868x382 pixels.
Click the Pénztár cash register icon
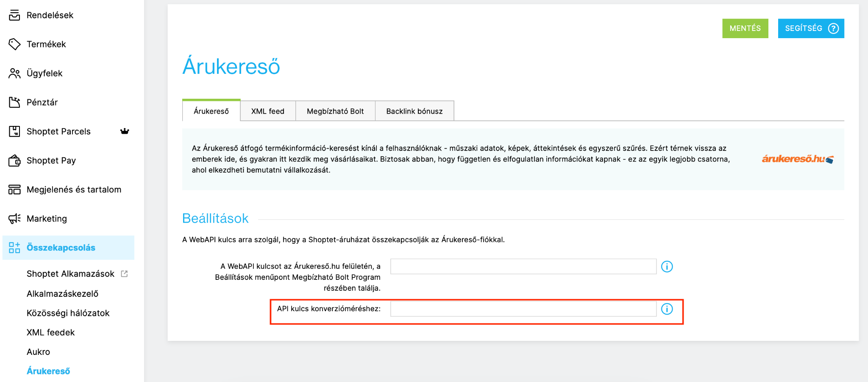(x=14, y=102)
